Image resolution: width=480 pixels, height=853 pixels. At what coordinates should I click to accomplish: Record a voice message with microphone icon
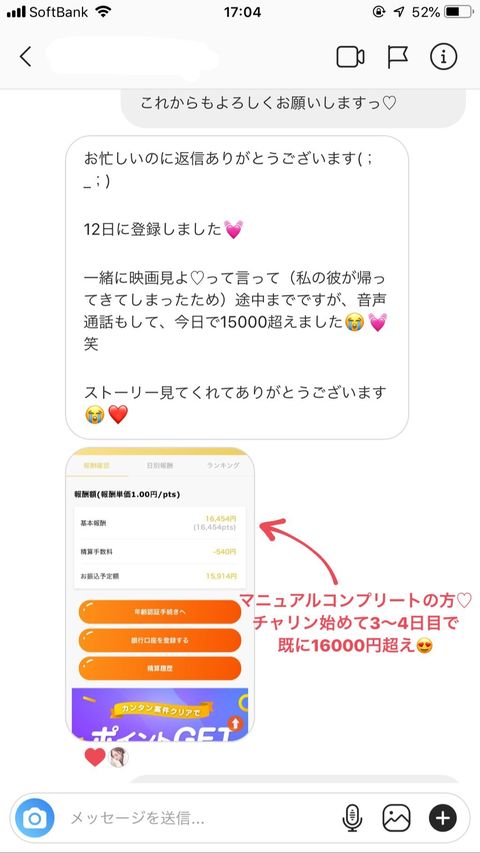352,817
